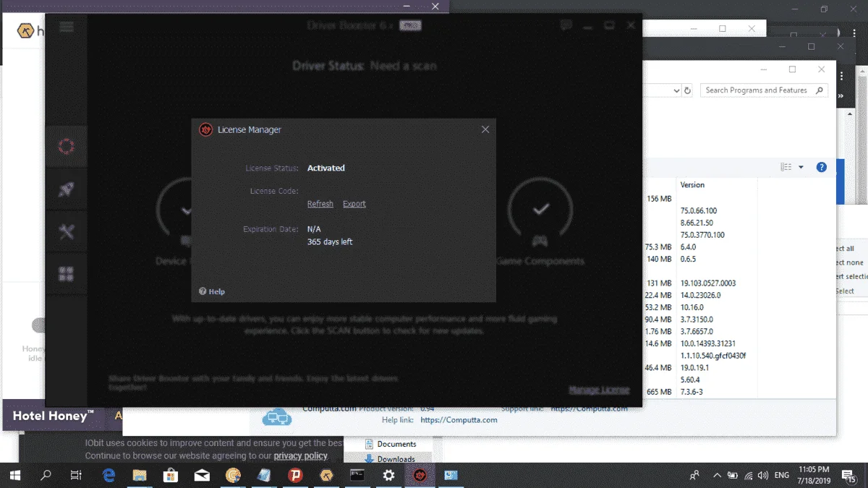This screenshot has width=868, height=488.
Task: Select the scan icon in Driver Booster sidebar
Action: click(67, 147)
